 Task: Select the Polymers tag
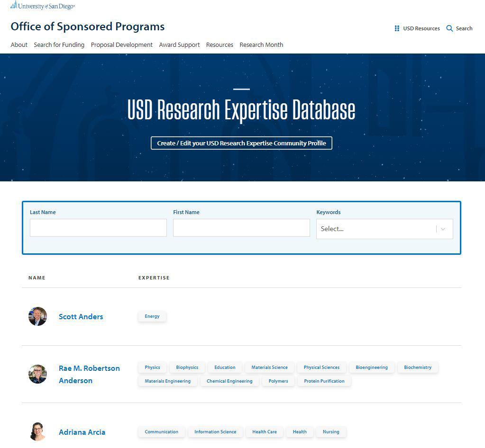tap(278, 381)
